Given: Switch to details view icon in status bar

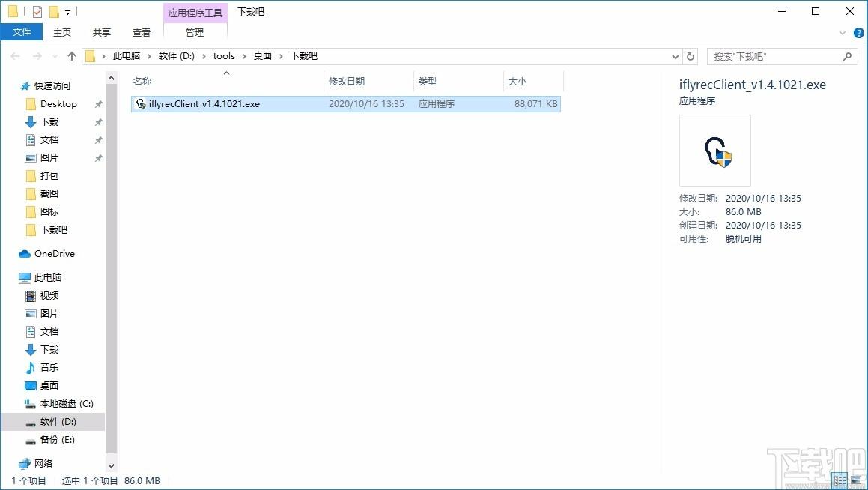Looking at the screenshot, I should click(840, 480).
